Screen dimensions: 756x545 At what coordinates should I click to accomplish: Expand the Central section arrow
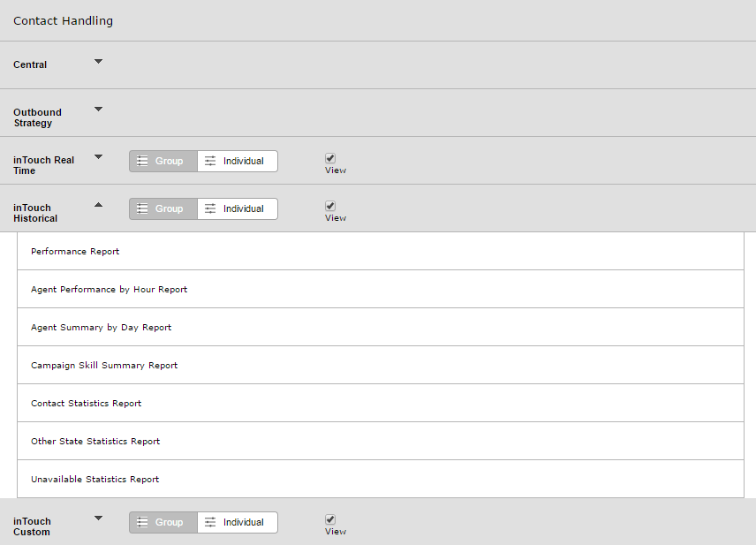(x=98, y=61)
